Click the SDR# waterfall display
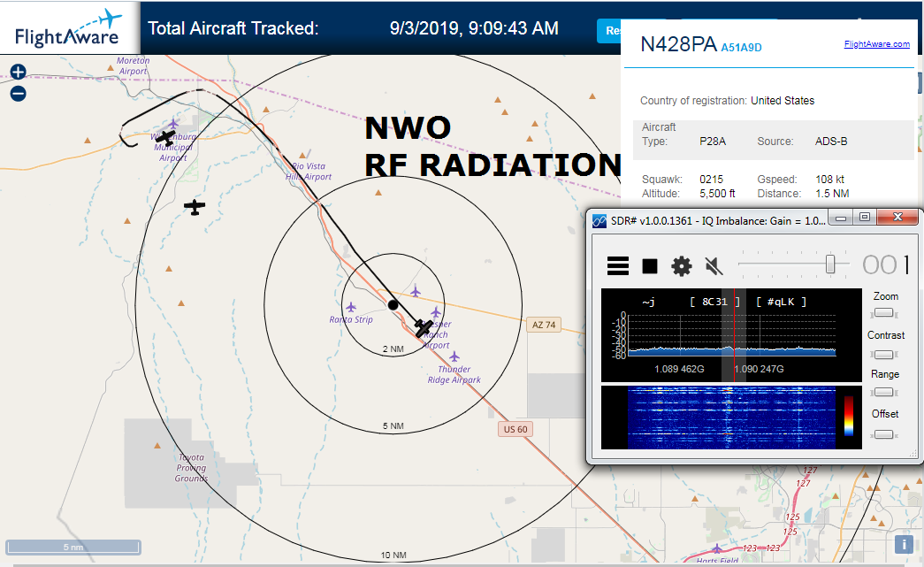 [x=731, y=418]
